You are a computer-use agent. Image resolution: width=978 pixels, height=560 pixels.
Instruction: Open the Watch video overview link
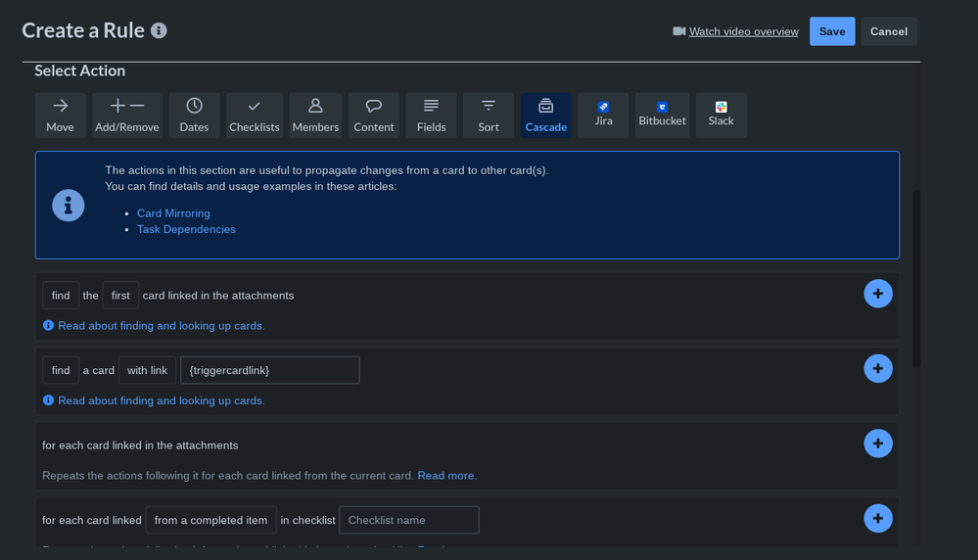point(743,31)
